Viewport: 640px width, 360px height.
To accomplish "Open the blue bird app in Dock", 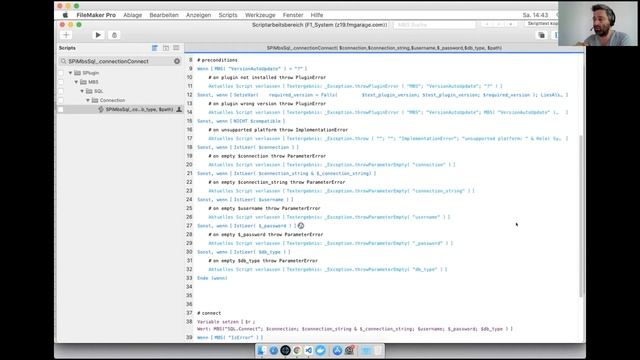I will point(320,350).
